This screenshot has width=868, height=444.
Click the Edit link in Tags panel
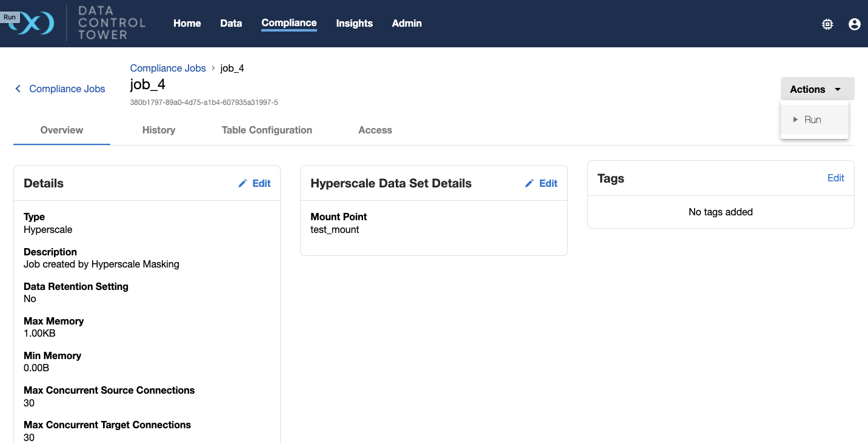point(835,178)
